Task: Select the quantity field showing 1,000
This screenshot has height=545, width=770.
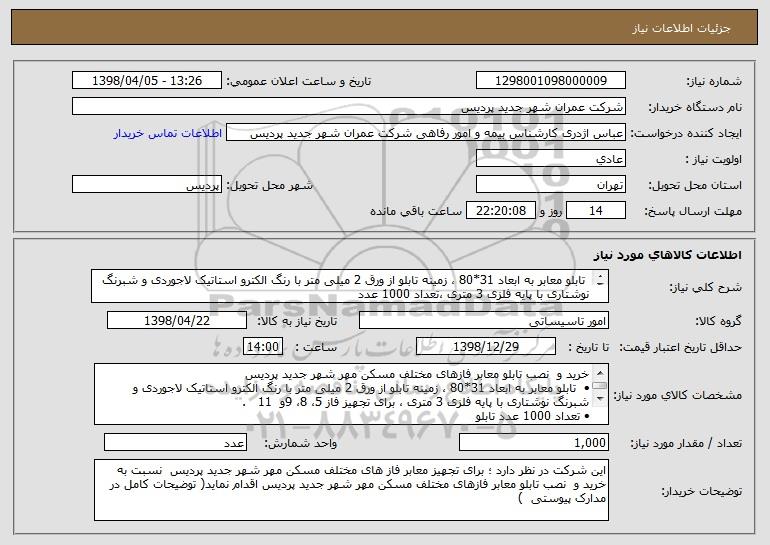Action: pos(534,442)
